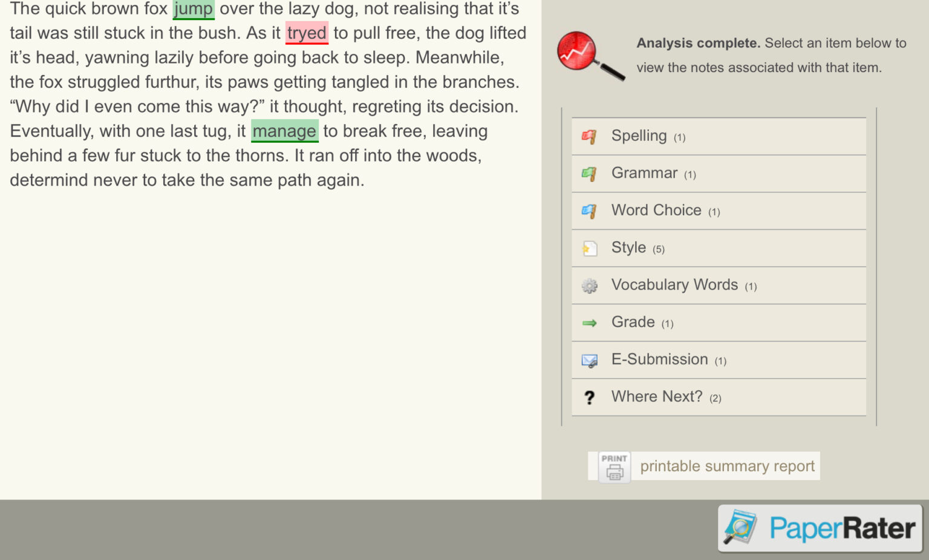Click the PaperRater logo
This screenshot has width=929, height=560.
820,528
